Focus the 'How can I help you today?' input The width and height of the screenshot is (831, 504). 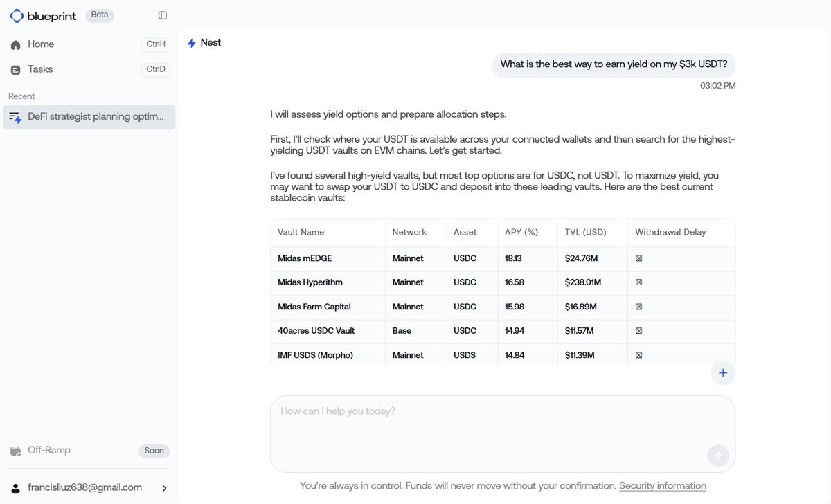coord(503,433)
